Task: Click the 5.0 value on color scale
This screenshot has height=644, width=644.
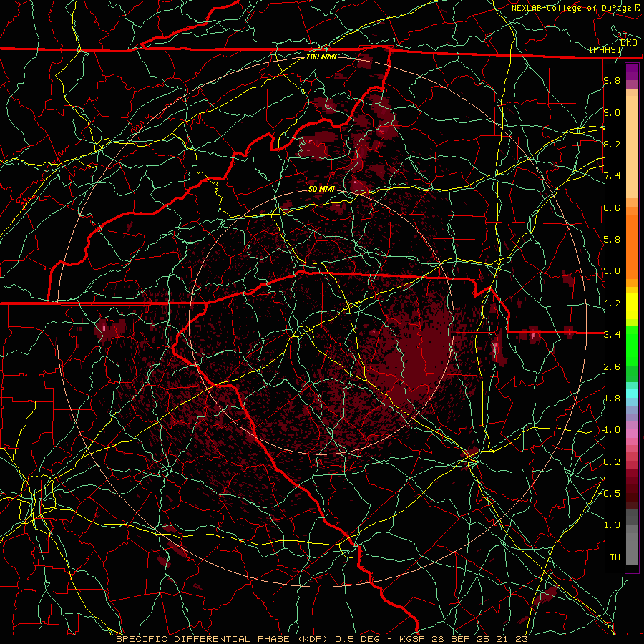Action: pos(612,271)
